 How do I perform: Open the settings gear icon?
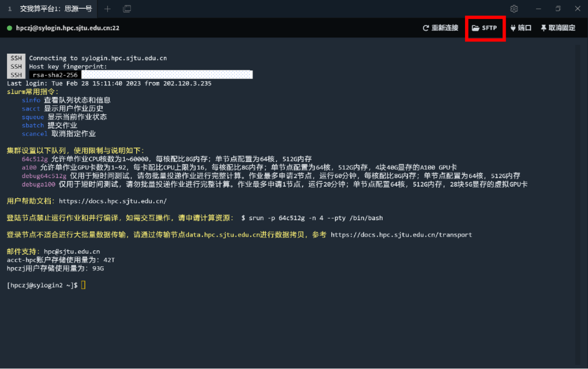click(x=514, y=9)
